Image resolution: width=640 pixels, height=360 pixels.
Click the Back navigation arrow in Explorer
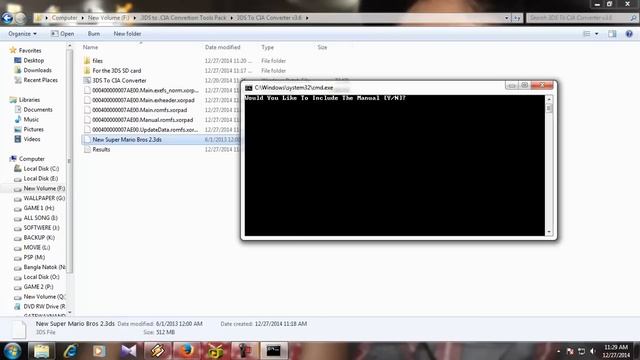(7, 18)
